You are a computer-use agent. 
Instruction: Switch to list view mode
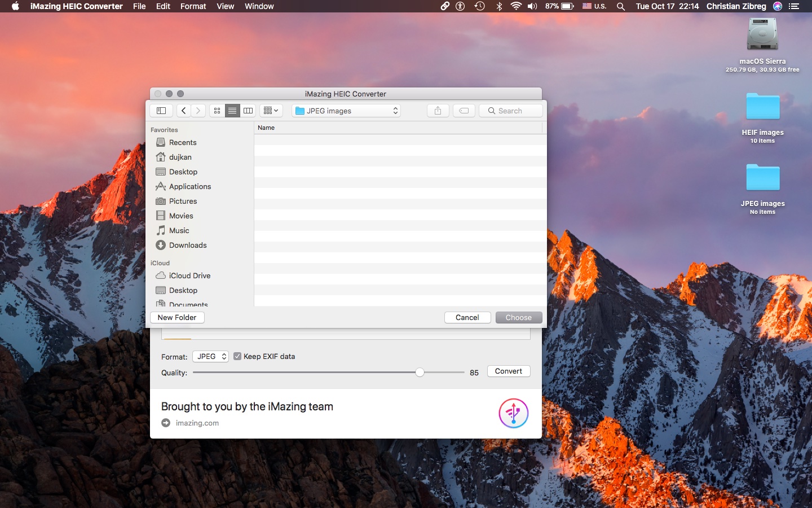point(232,111)
